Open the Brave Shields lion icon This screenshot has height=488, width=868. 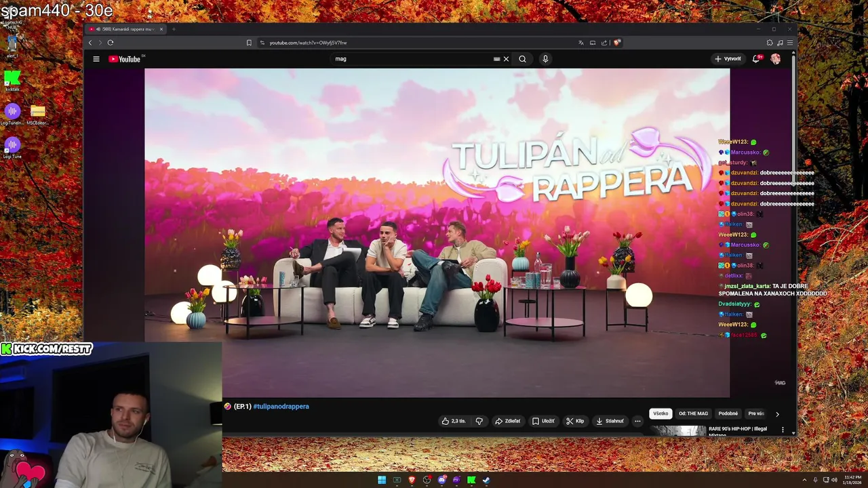click(616, 43)
